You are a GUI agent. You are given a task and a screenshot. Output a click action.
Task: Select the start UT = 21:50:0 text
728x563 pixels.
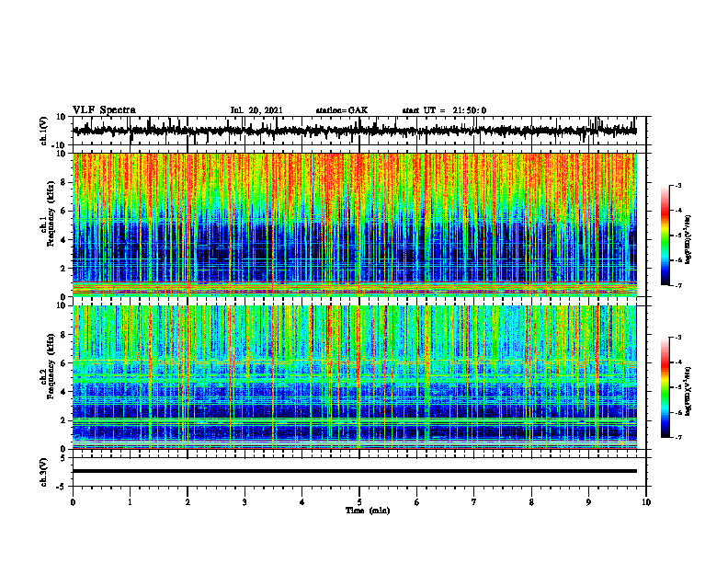point(444,110)
